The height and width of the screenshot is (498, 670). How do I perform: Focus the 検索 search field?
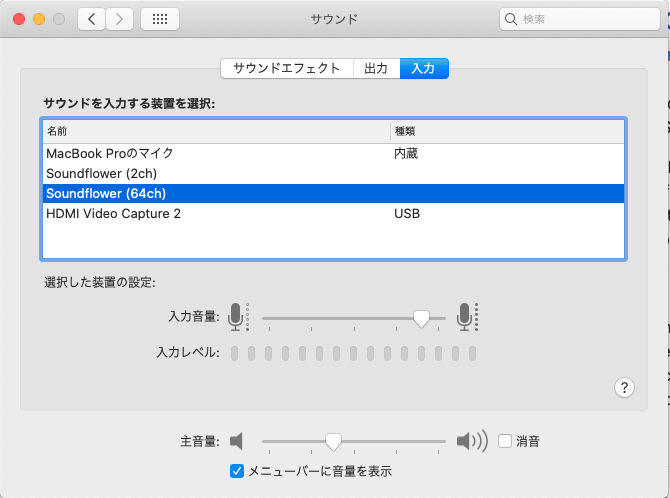[x=580, y=19]
